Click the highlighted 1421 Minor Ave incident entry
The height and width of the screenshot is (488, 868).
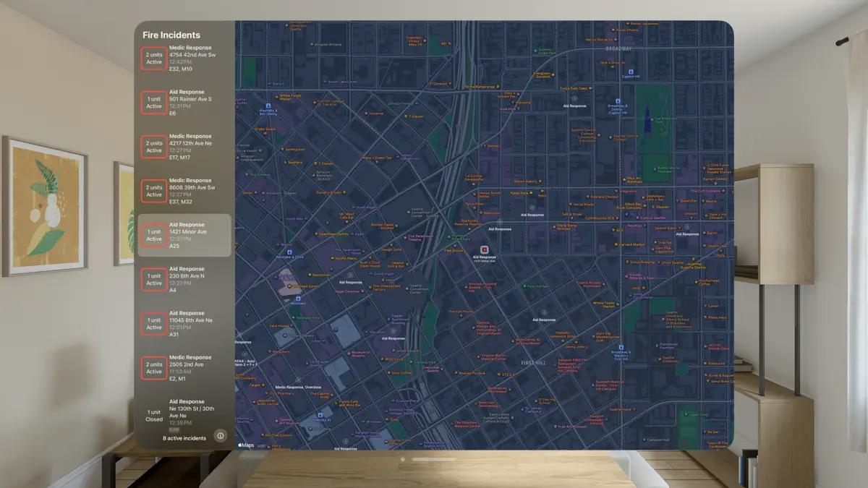click(x=183, y=235)
